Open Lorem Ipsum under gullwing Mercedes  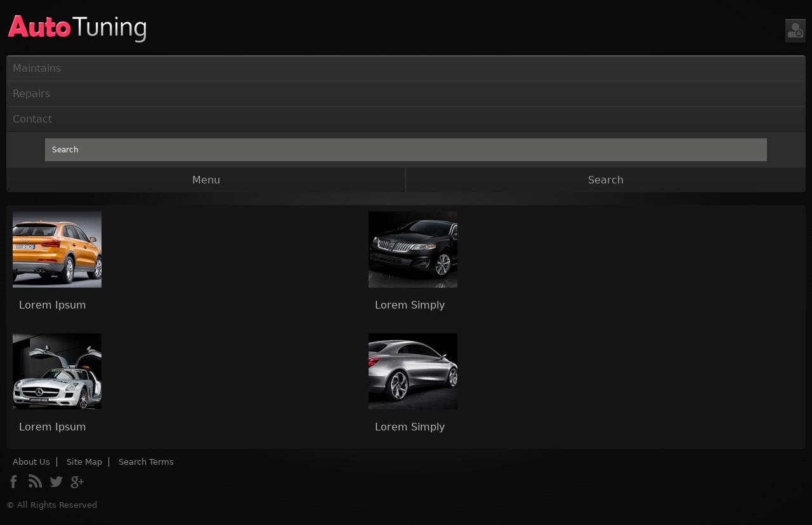[53, 427]
